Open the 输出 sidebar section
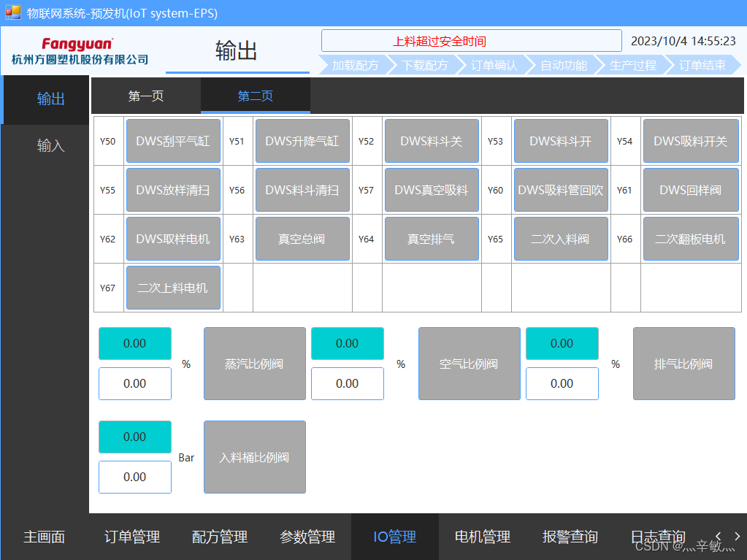747x560 pixels. 46,99
